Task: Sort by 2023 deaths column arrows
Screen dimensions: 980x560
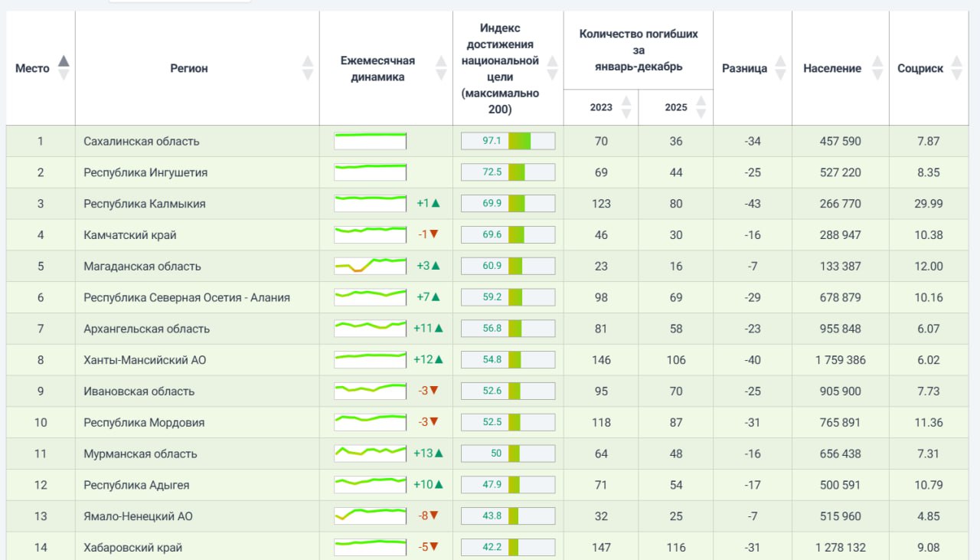Action: (x=626, y=106)
